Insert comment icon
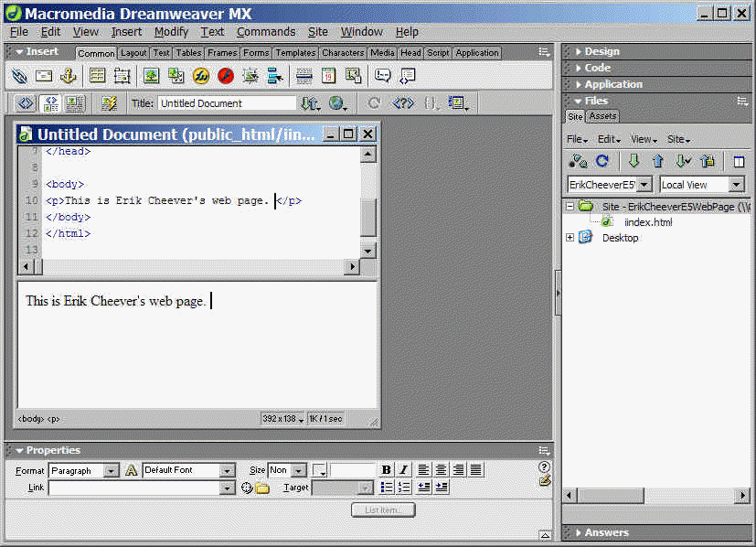The image size is (756, 547). (382, 76)
